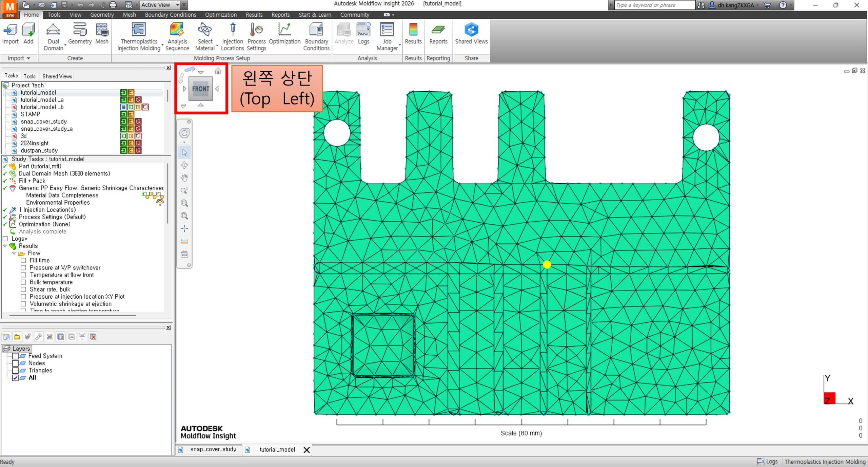Click the Reports icon
Image resolution: width=868 pixels, height=467 pixels.
[438, 30]
